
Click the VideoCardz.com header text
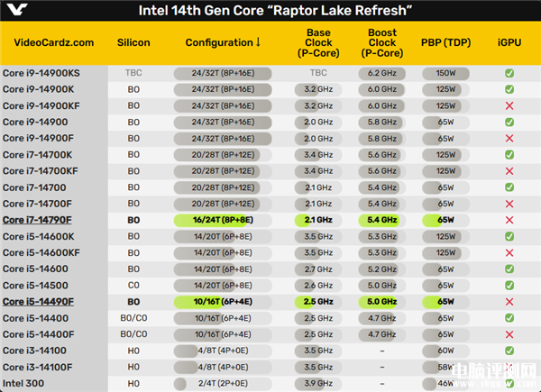pos(54,42)
